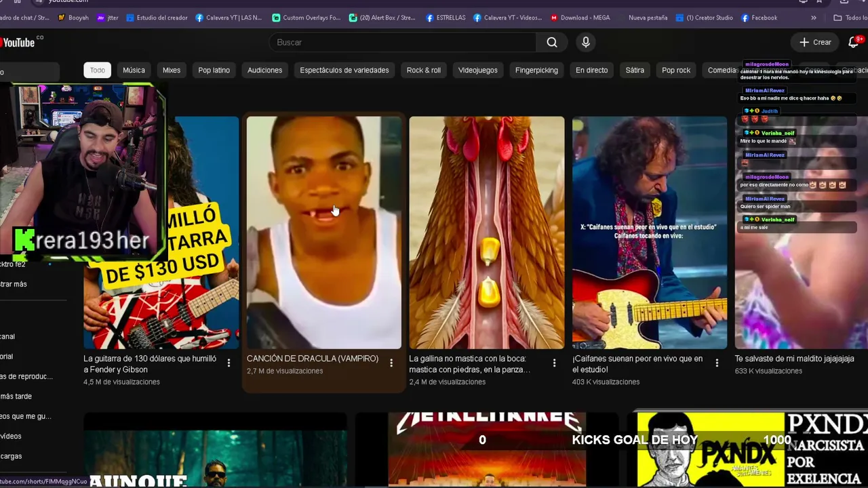Click the Crear button
Viewport: 868px width, 488px height.
click(x=815, y=42)
